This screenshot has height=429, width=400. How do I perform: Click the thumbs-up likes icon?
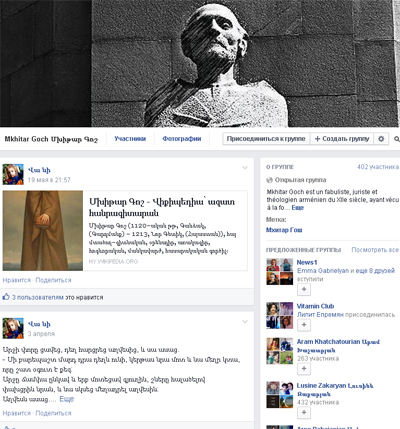6,297
